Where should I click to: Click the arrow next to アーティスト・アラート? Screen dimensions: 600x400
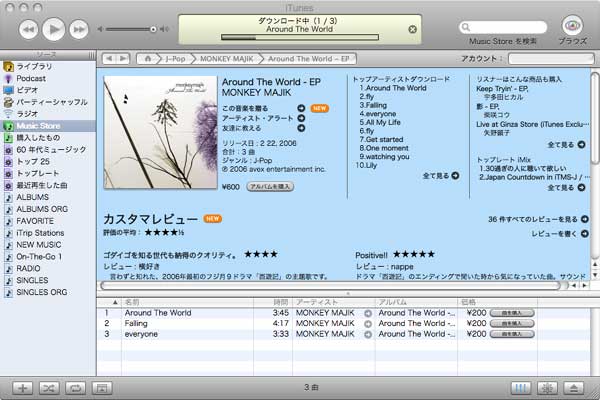[x=301, y=118]
